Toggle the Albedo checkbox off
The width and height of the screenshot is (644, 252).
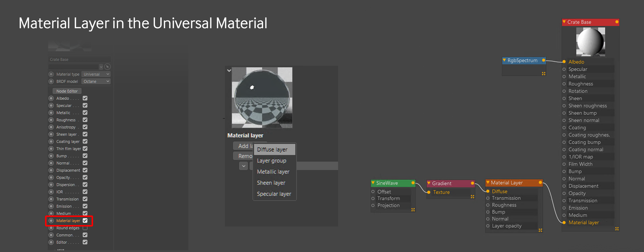(x=85, y=98)
